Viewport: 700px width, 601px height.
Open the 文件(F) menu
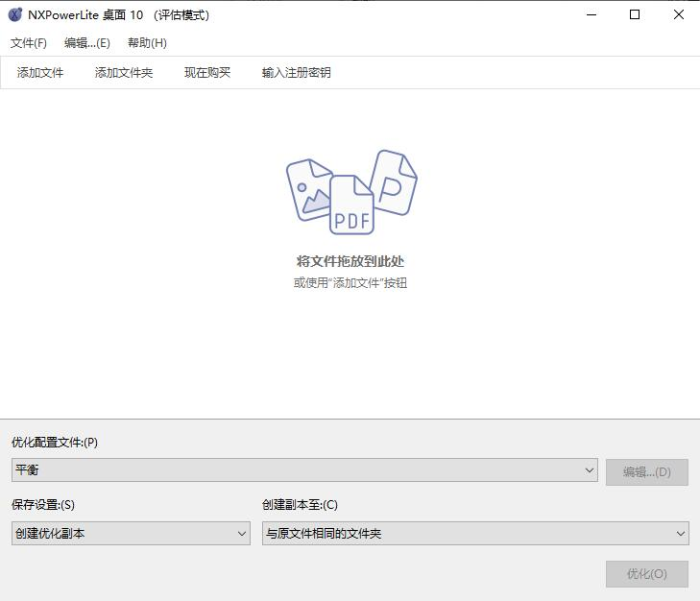[x=29, y=43]
